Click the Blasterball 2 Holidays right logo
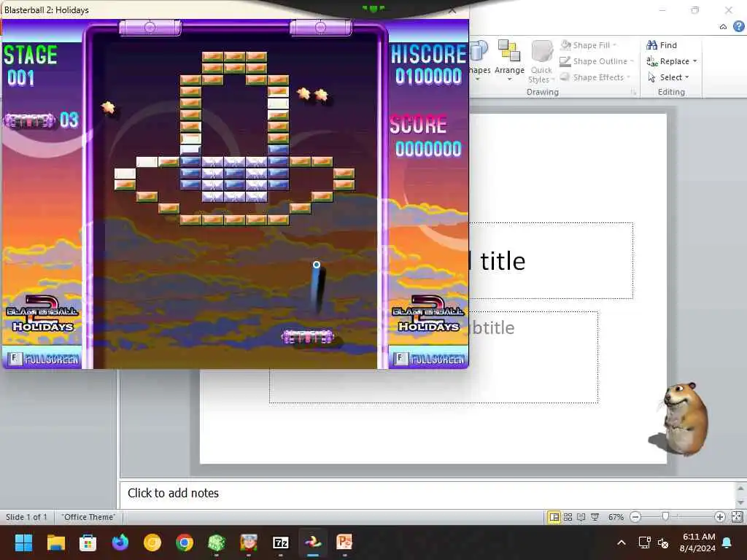Image resolution: width=747 pixels, height=560 pixels. [x=427, y=314]
